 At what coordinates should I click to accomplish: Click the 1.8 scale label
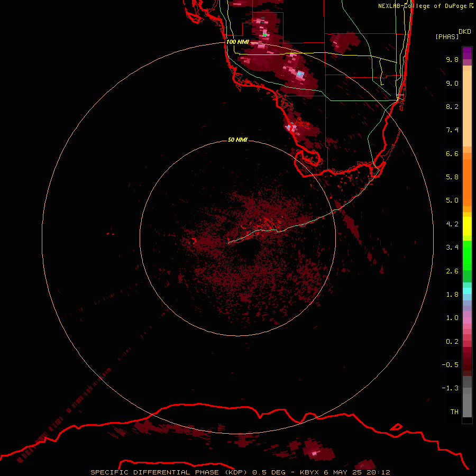coord(452,295)
